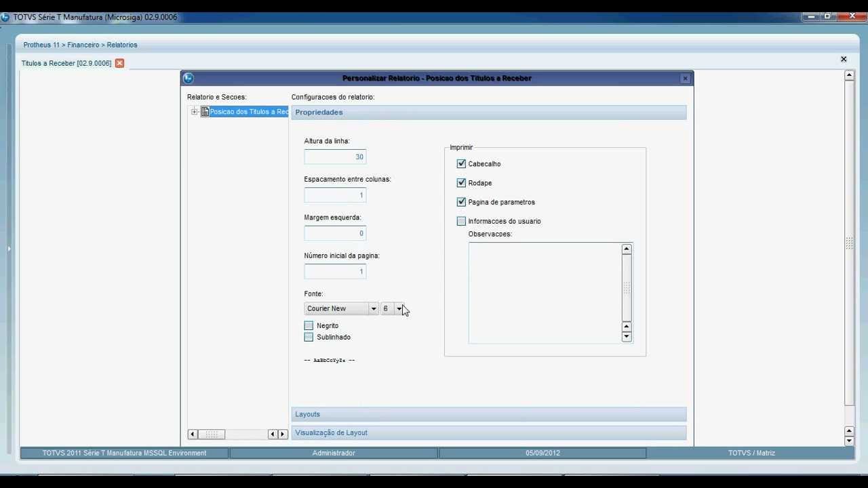
Task: Check Informacoes do usuario checkbox
Action: (x=461, y=221)
